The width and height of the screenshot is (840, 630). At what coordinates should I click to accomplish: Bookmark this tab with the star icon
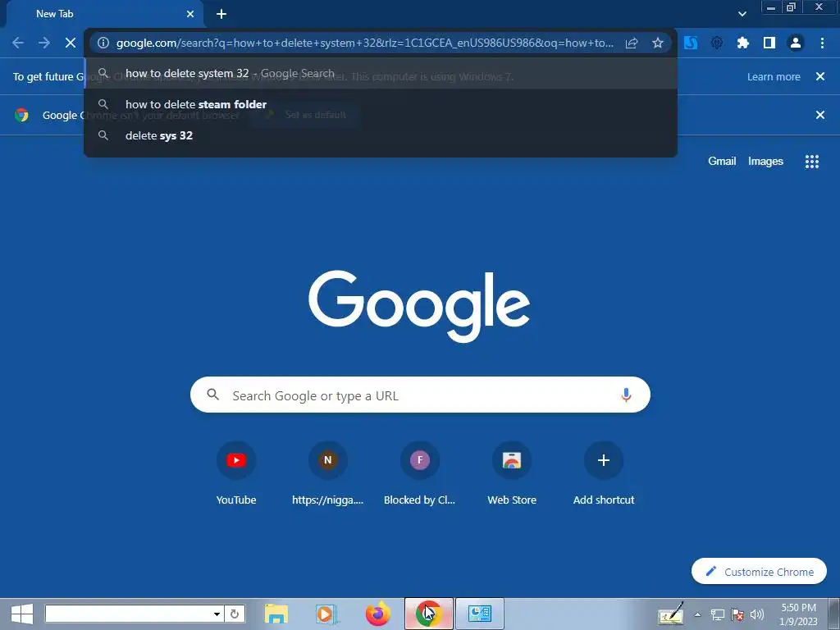658,43
